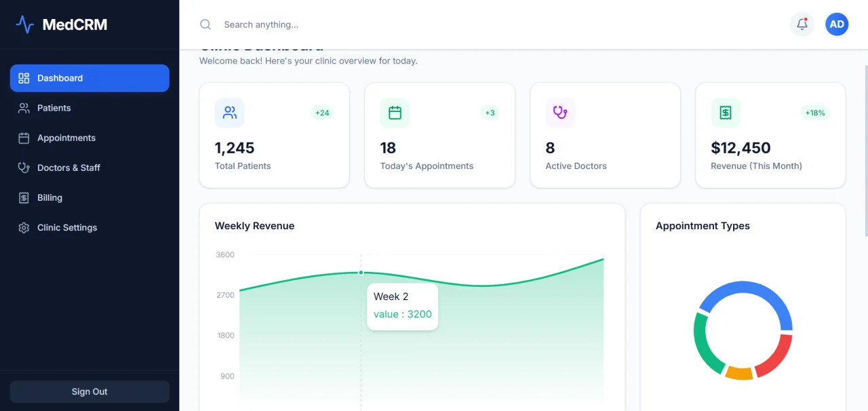Click the Revenue (This Month) label
868x411 pixels.
[756, 165]
